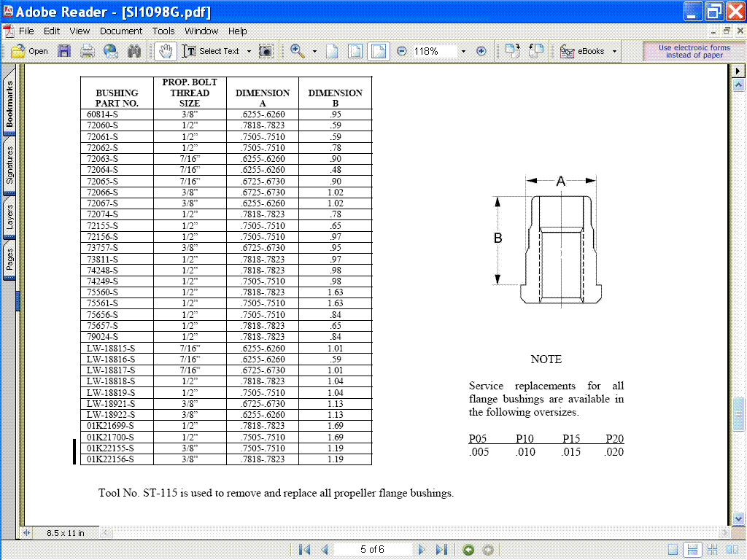
Task: Open the Layers side panel tab
Action: tap(9, 217)
